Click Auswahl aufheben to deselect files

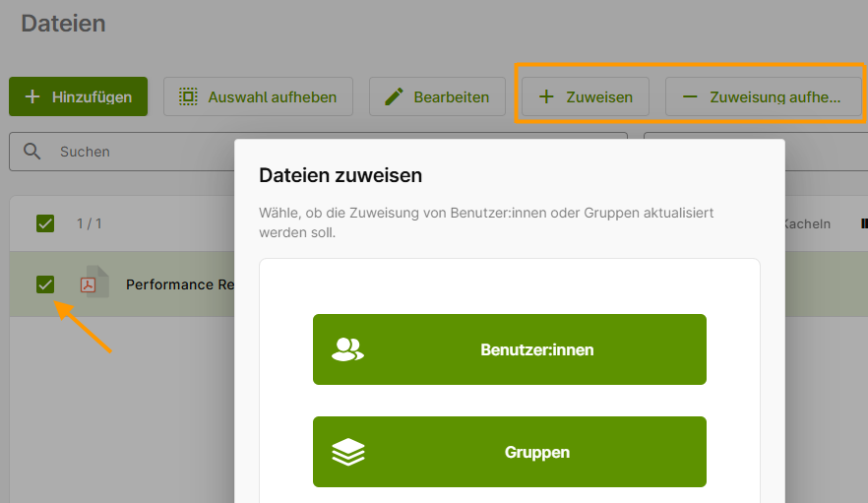[x=258, y=96]
